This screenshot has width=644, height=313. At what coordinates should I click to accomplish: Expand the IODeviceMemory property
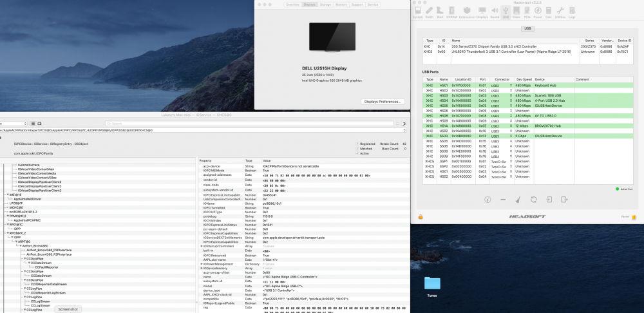pos(201,268)
